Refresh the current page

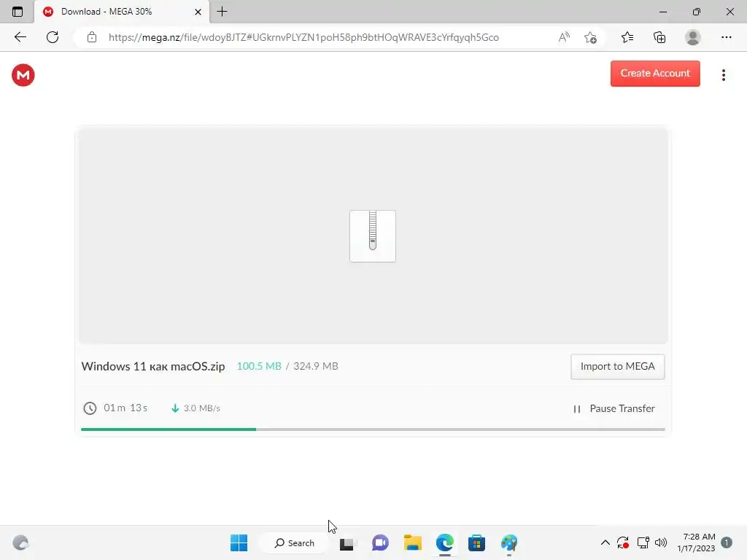coord(53,37)
